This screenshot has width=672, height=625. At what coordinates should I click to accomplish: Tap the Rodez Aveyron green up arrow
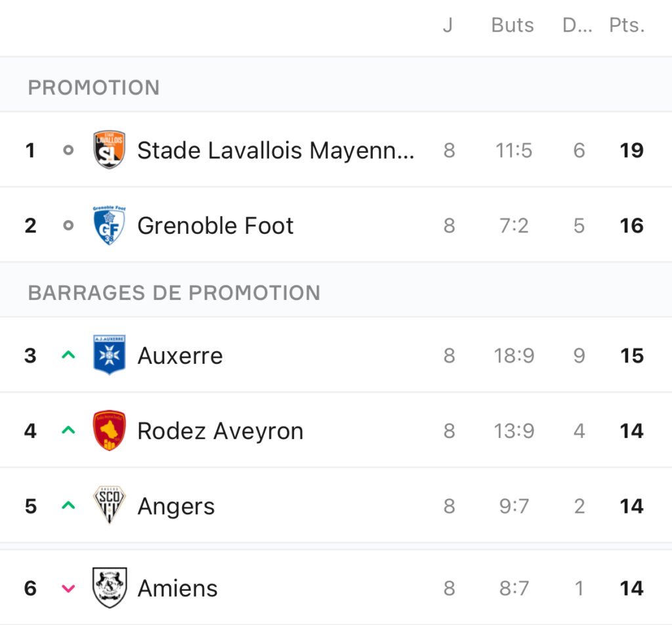point(68,430)
